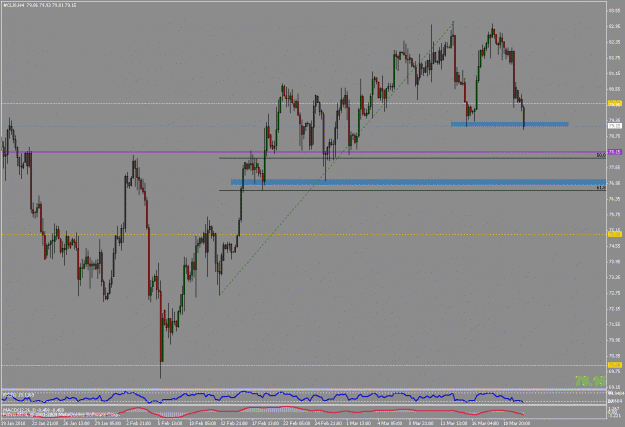
Task: Click the 11 Mar 13:00 time axis label
Action: 454,423
